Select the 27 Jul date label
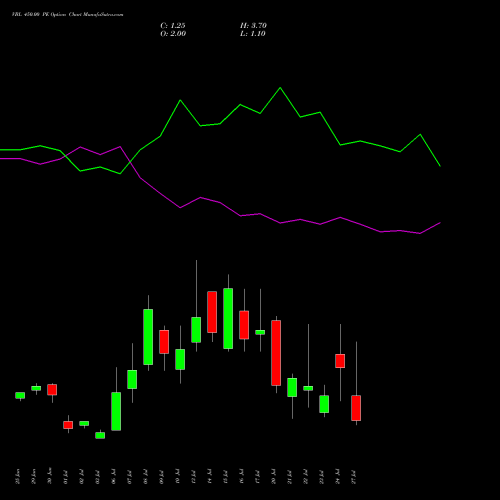 coord(354,477)
